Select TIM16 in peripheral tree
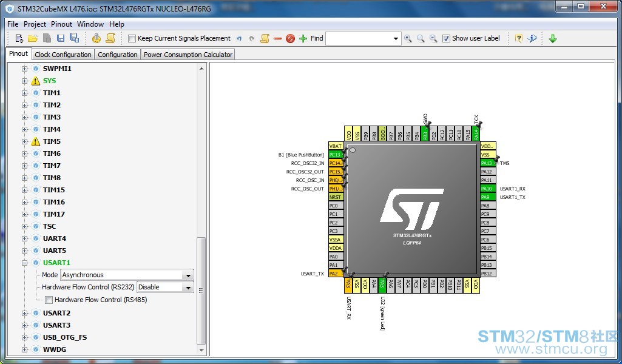The height and width of the screenshot is (364, 622). tap(54, 202)
